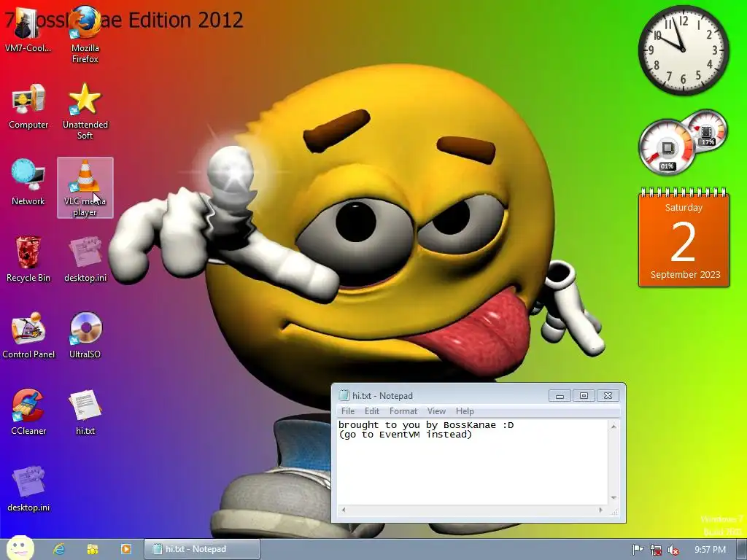Open the Help menu in Notepad
This screenshot has height=560, width=747.
point(465,411)
